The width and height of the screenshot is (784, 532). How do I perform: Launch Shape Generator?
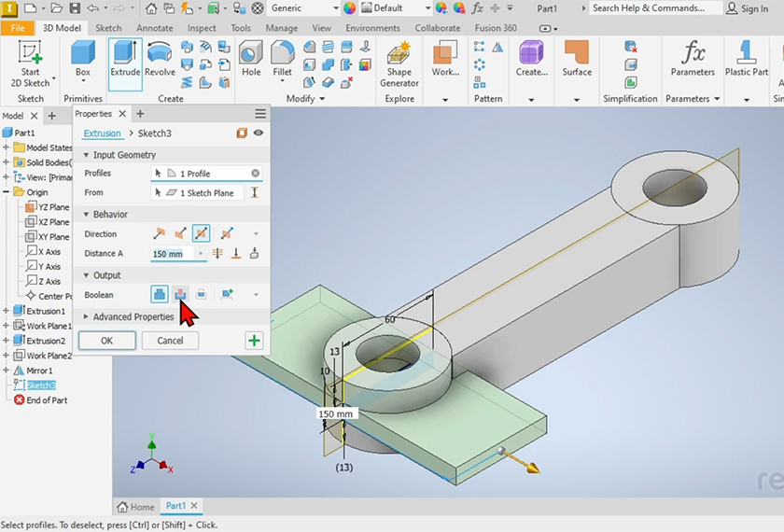[x=399, y=63]
